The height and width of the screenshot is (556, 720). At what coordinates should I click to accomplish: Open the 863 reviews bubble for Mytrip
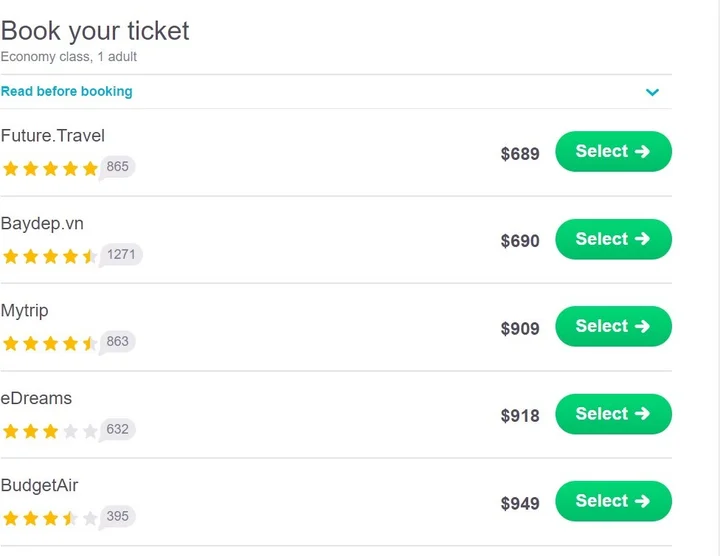pos(118,341)
